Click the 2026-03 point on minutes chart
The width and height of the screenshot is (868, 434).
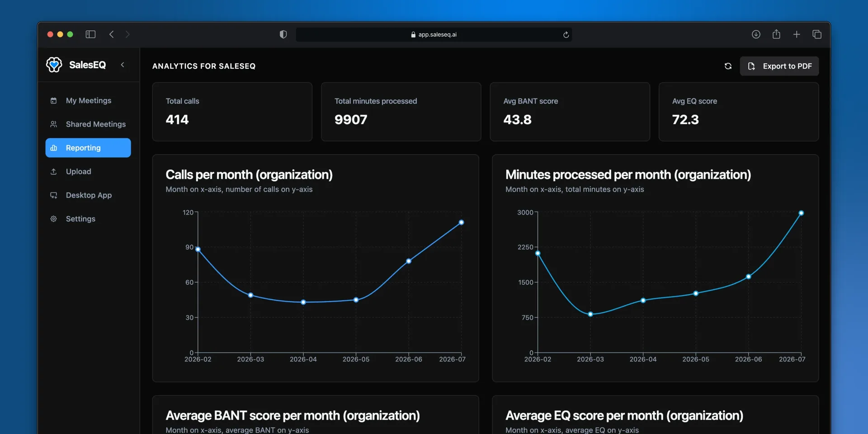click(x=590, y=314)
